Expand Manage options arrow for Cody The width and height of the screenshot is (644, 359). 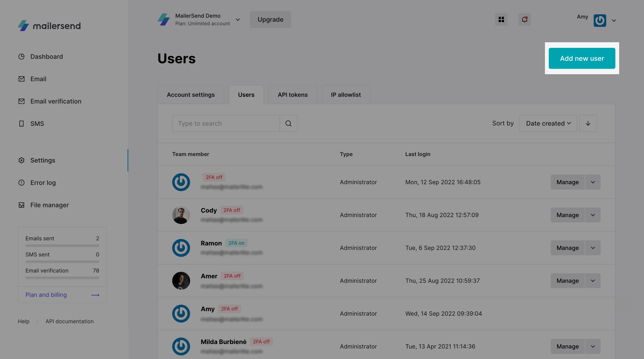pos(593,215)
